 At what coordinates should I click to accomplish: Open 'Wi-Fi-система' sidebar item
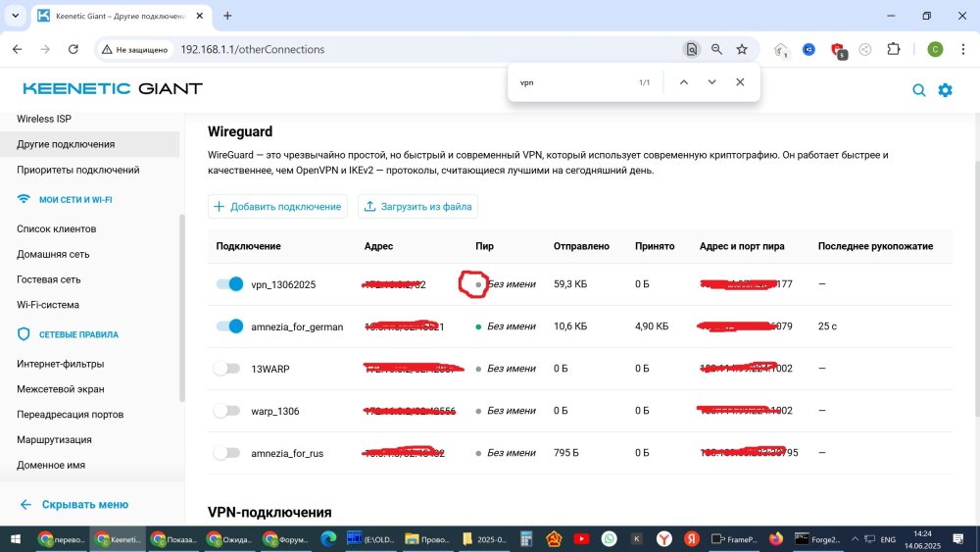tap(48, 305)
